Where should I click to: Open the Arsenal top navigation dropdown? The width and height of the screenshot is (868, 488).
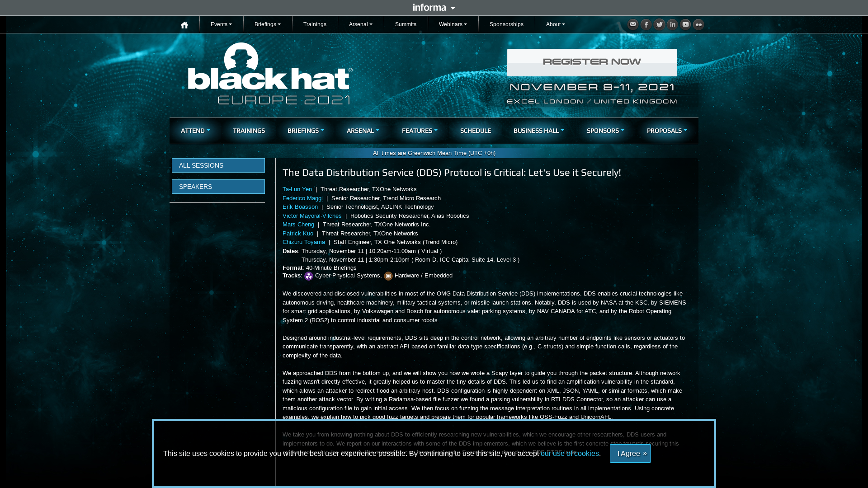361,24
